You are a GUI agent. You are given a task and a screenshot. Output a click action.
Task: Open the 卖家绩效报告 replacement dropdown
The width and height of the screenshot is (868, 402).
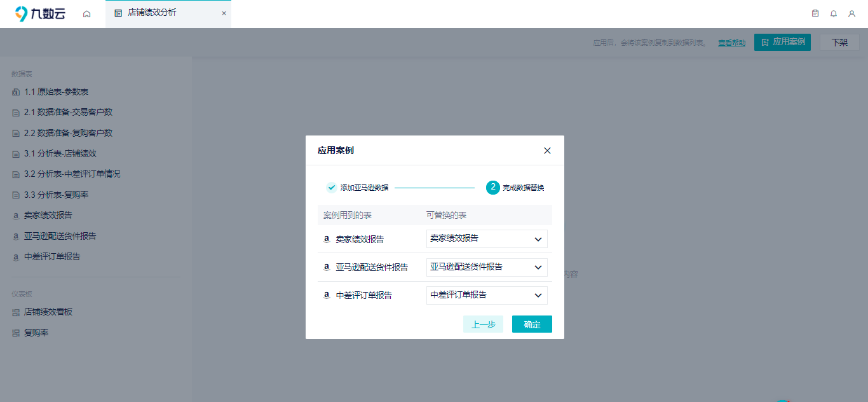click(487, 239)
